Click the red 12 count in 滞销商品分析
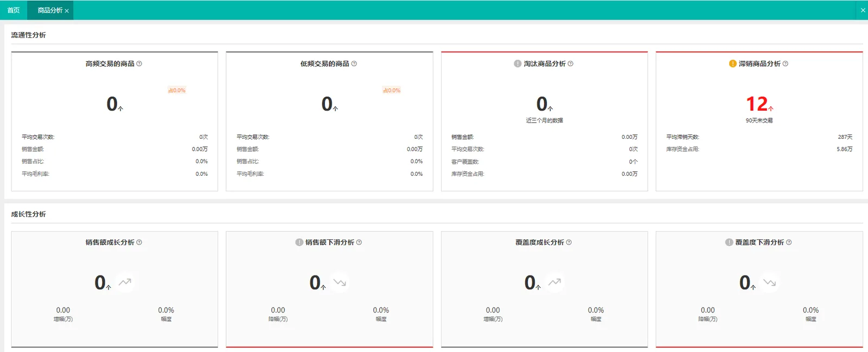The image size is (868, 352). click(x=757, y=104)
